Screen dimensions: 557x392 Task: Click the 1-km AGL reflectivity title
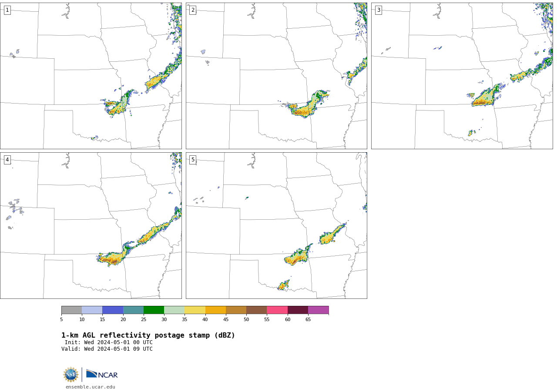[x=148, y=335]
